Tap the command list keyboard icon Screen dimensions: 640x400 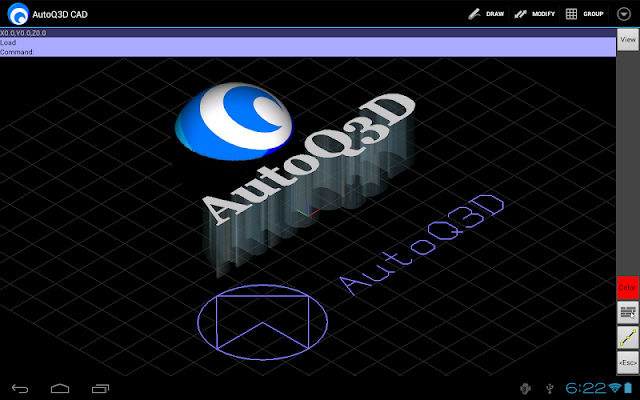click(x=628, y=313)
